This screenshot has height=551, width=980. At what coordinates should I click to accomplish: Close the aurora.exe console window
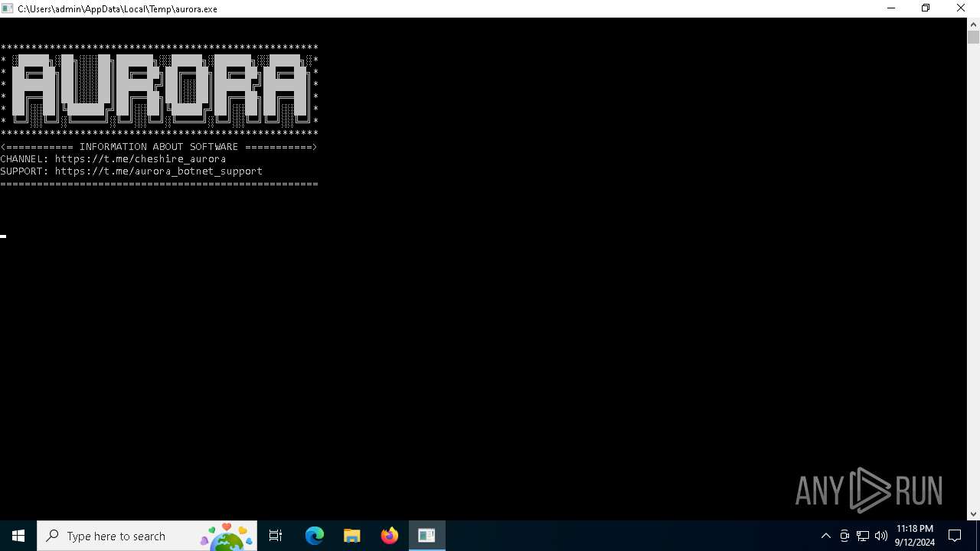click(x=961, y=8)
